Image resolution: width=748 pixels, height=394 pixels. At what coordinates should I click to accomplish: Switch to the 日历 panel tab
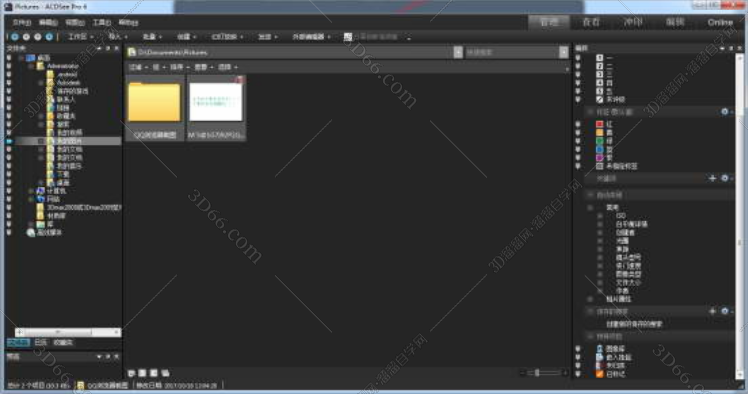click(x=41, y=342)
